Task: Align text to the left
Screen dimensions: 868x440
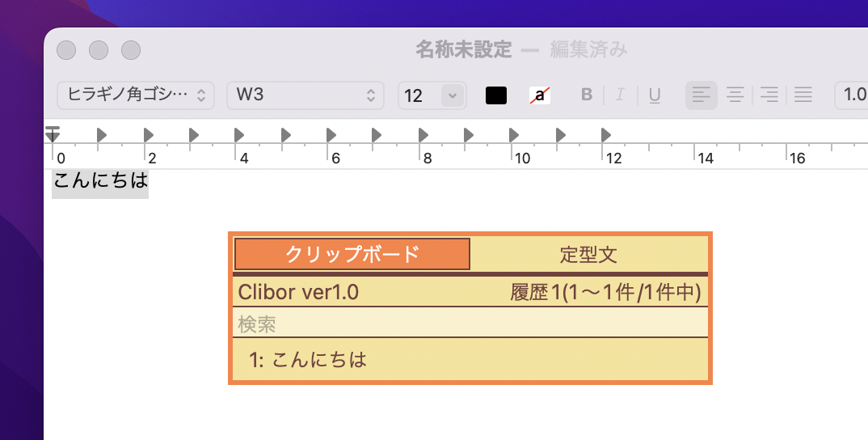Action: [x=702, y=95]
